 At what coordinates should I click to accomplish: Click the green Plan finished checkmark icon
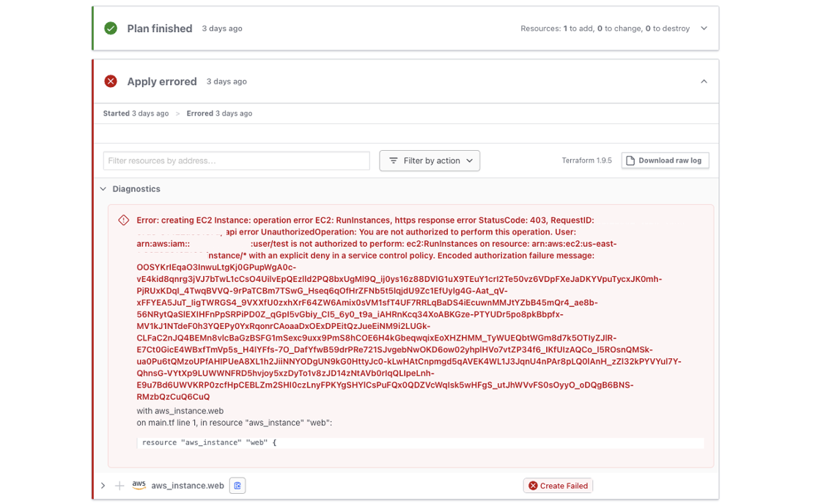tap(111, 28)
